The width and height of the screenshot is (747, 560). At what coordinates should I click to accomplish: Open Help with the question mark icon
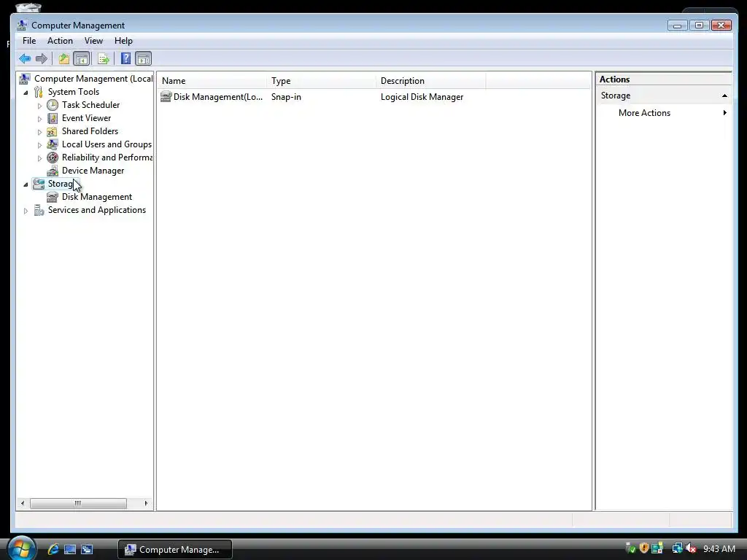click(125, 58)
